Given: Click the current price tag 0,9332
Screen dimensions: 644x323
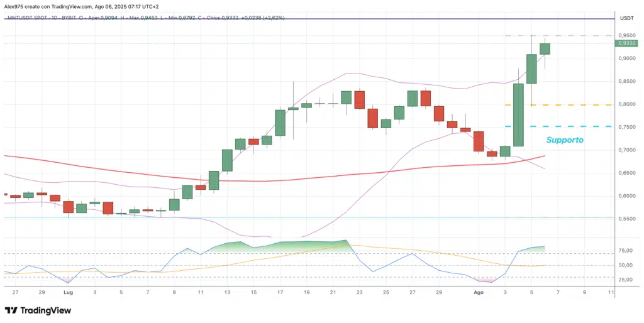Looking at the screenshot, I should click(626, 43).
